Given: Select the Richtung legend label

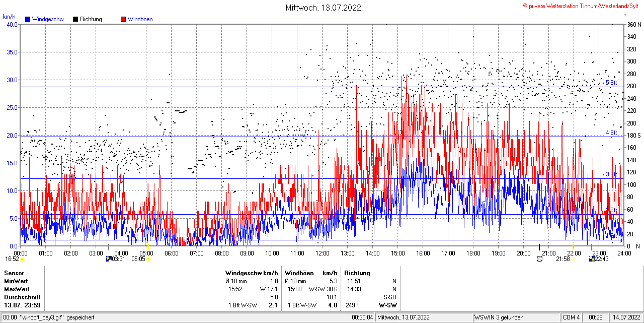Looking at the screenshot, I should point(91,19).
